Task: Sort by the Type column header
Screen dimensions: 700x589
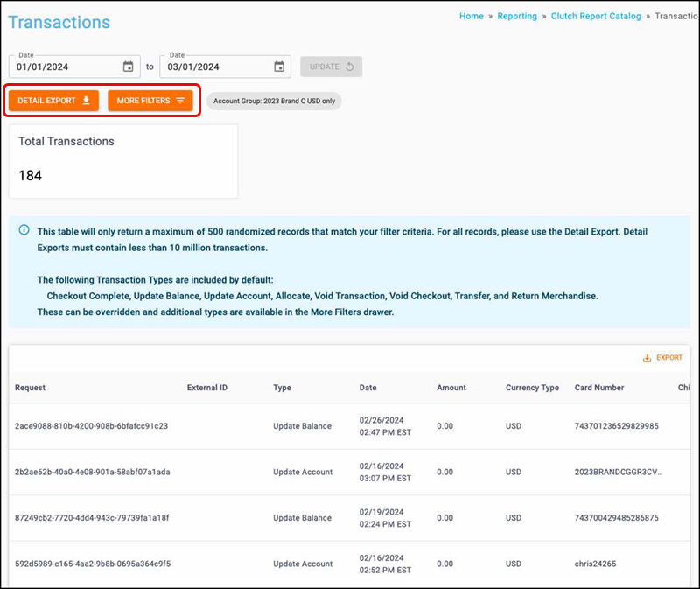Action: (x=282, y=388)
